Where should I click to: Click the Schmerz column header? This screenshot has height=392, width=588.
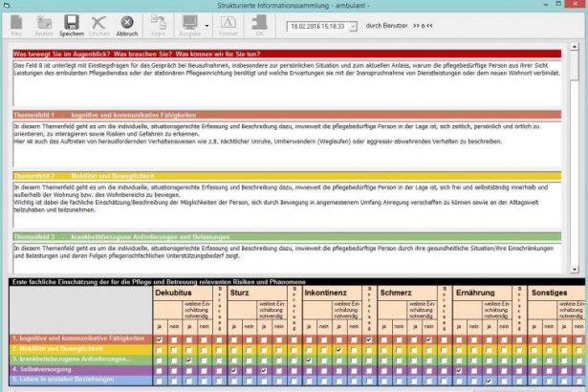(x=407, y=293)
